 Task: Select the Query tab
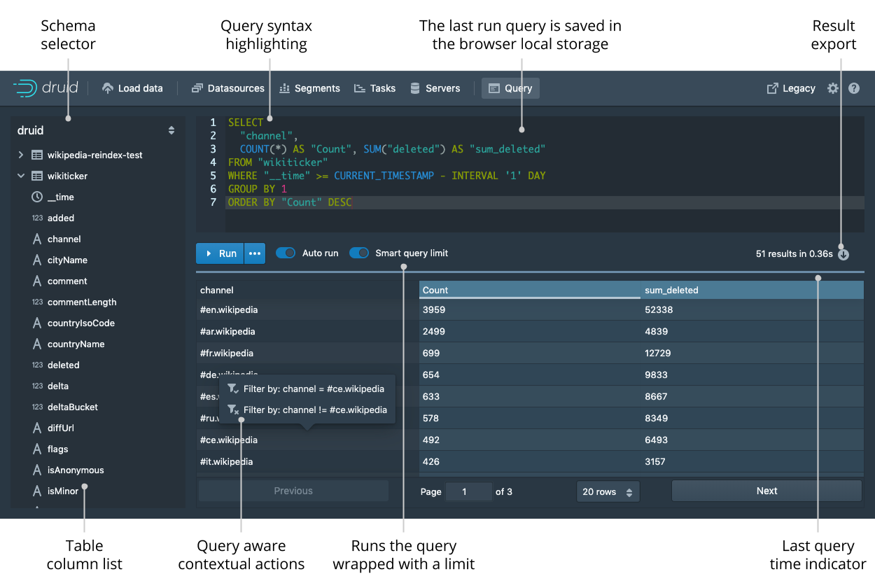(510, 88)
